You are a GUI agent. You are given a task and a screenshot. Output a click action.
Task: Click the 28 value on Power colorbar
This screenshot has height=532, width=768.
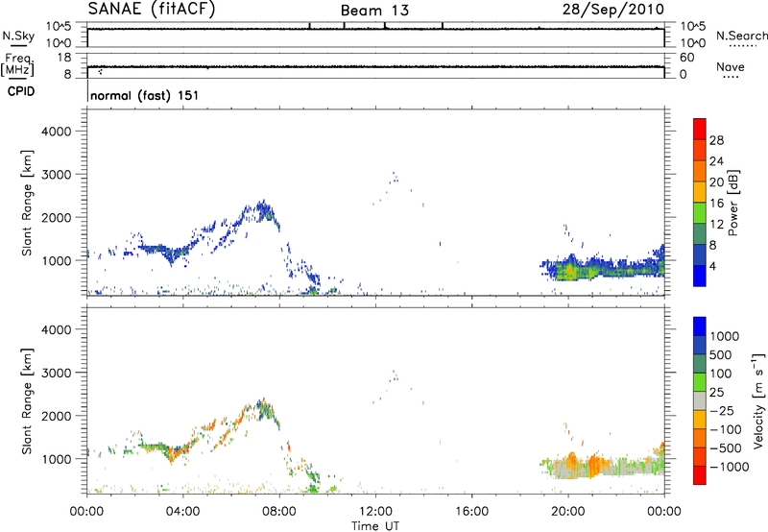pos(716,140)
